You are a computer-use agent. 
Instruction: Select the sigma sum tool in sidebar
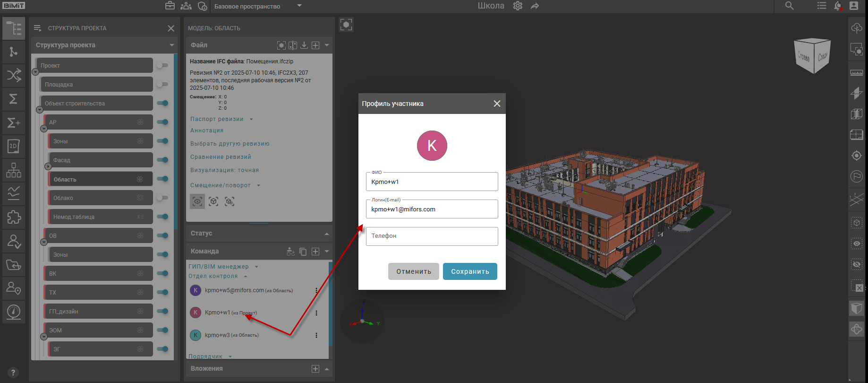point(14,99)
